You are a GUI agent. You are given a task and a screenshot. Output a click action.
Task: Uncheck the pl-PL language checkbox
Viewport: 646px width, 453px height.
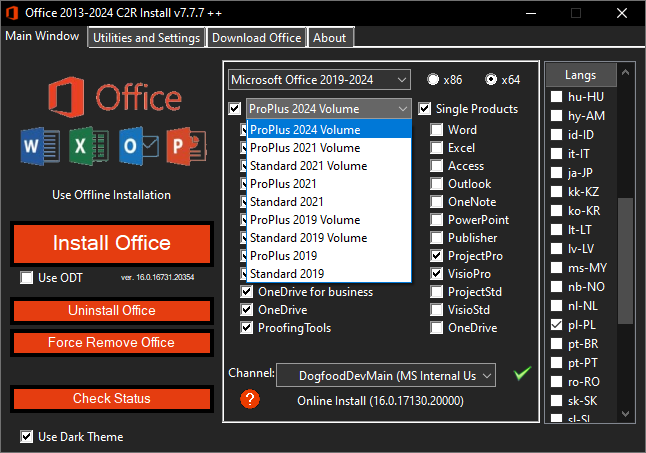557,325
